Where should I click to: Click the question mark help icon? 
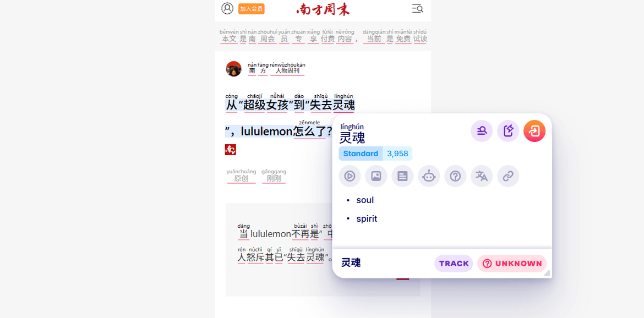[455, 176]
